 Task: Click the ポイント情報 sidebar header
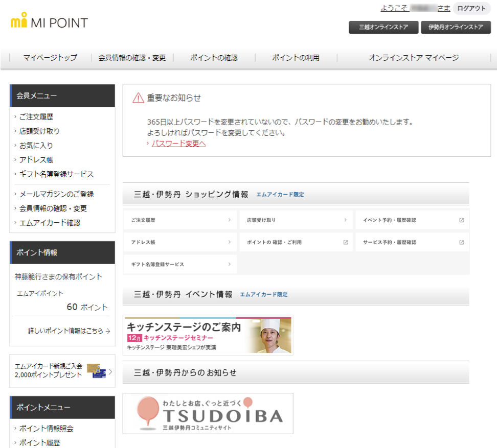coord(62,252)
